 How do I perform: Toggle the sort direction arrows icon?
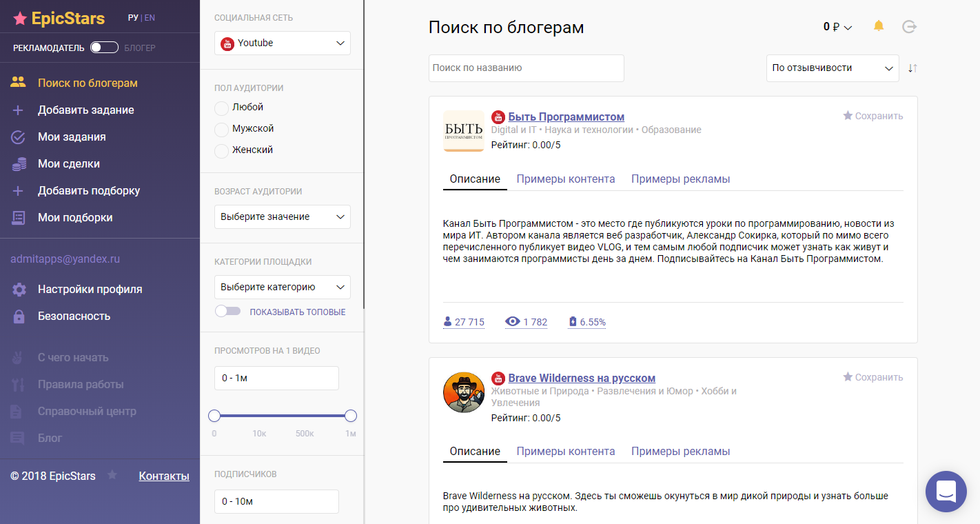tap(912, 68)
